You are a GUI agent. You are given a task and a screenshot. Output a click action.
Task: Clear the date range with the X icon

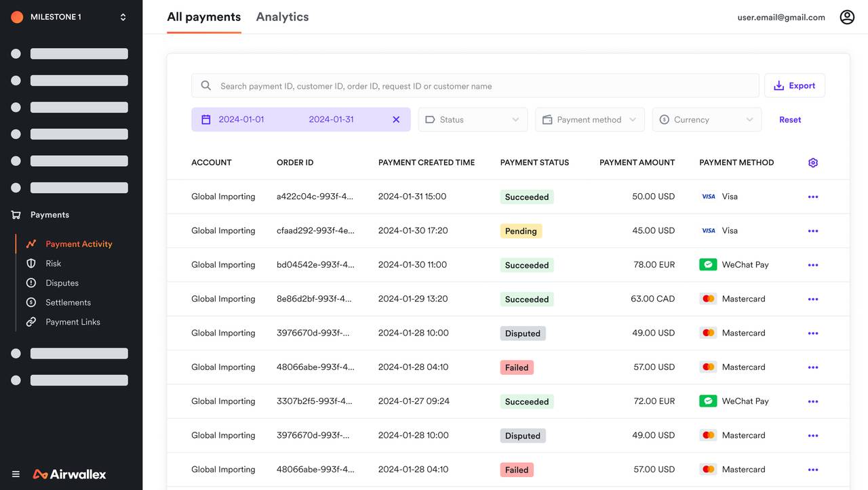point(396,119)
